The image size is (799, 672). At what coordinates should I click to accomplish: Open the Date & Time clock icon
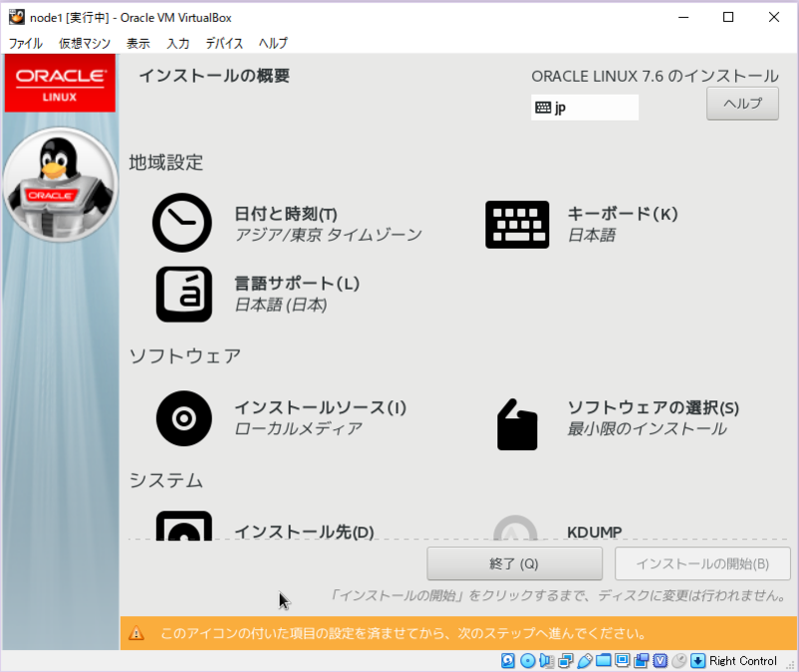182,223
